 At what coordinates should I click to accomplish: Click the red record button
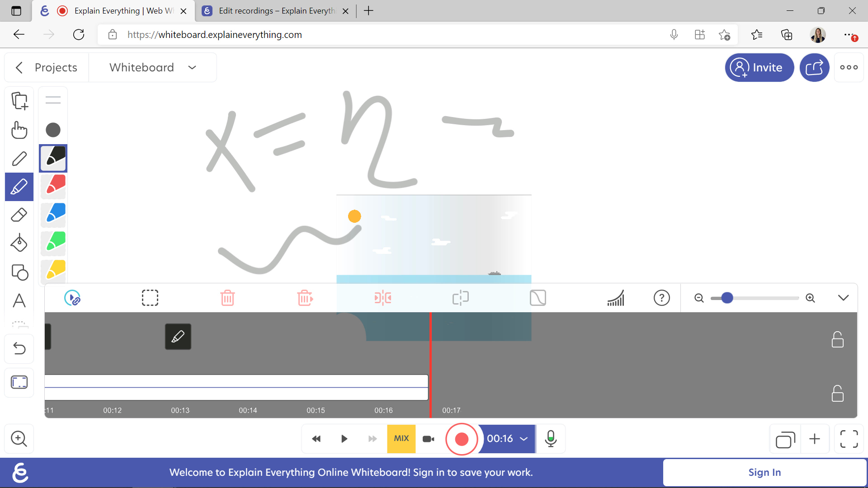point(462,439)
